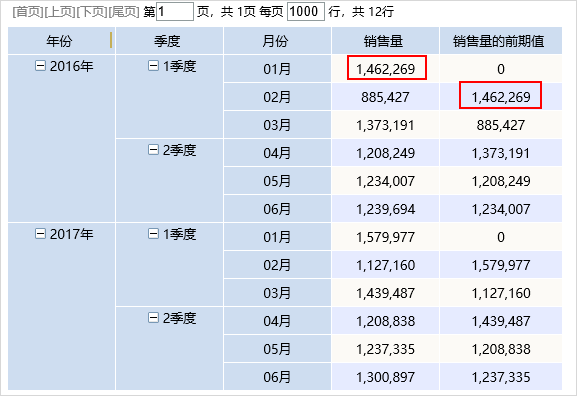Collapse 2季度 under 2016年
The height and width of the screenshot is (396, 577).
[153, 150]
